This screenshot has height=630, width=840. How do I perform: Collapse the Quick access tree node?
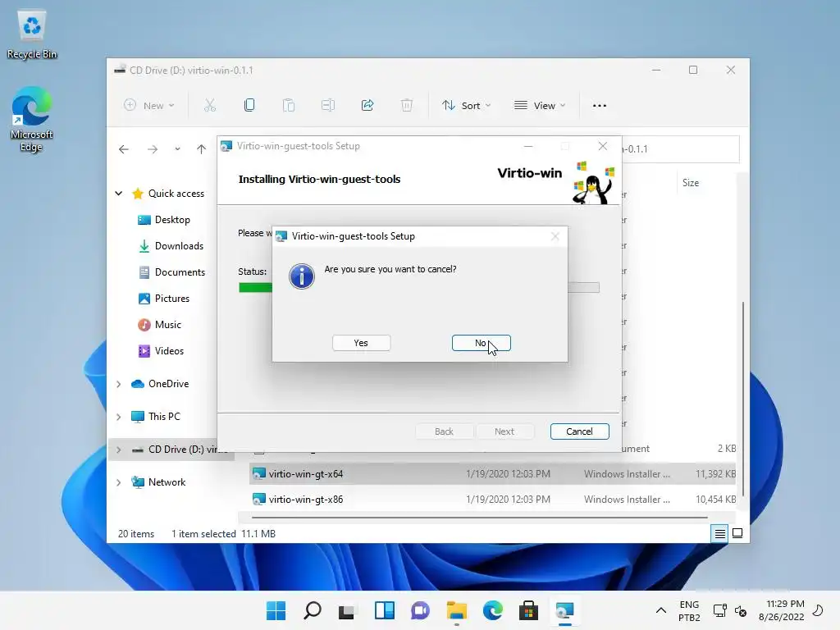[x=119, y=194]
